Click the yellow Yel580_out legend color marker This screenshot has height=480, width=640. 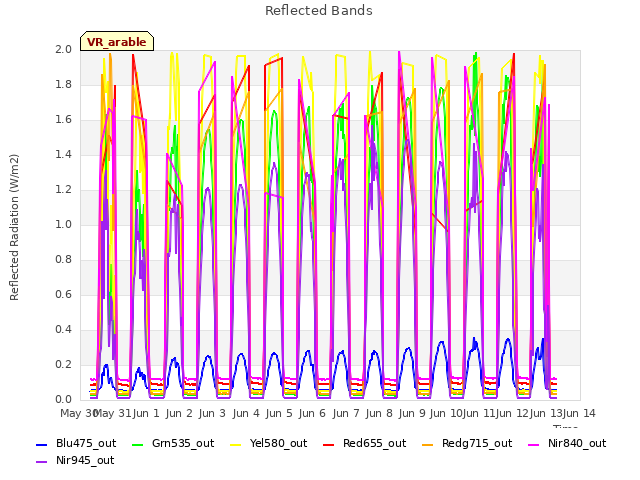pos(236,445)
